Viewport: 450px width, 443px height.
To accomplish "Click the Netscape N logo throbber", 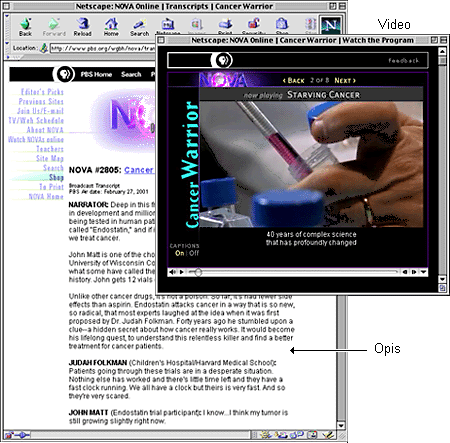I will point(330,25).
